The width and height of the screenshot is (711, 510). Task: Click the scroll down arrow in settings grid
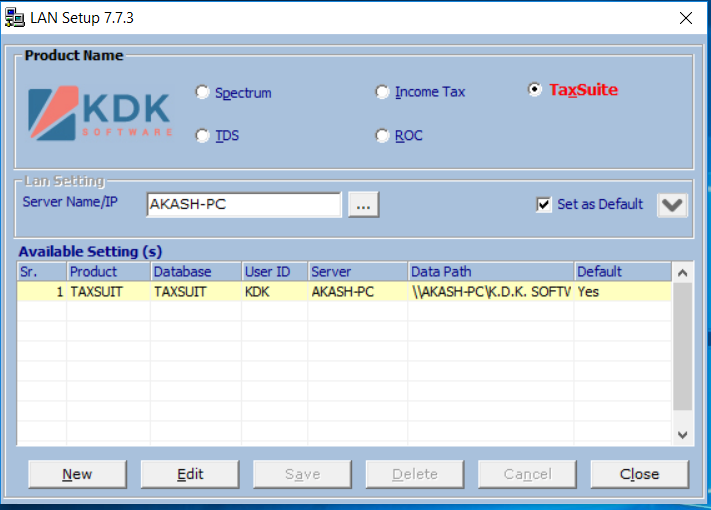coord(682,435)
